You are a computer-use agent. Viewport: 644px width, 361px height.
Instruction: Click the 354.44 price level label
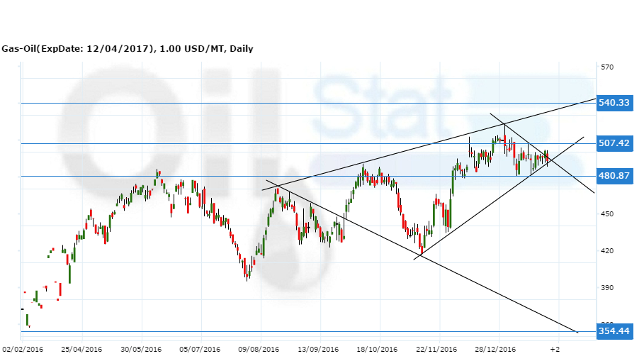(x=614, y=331)
